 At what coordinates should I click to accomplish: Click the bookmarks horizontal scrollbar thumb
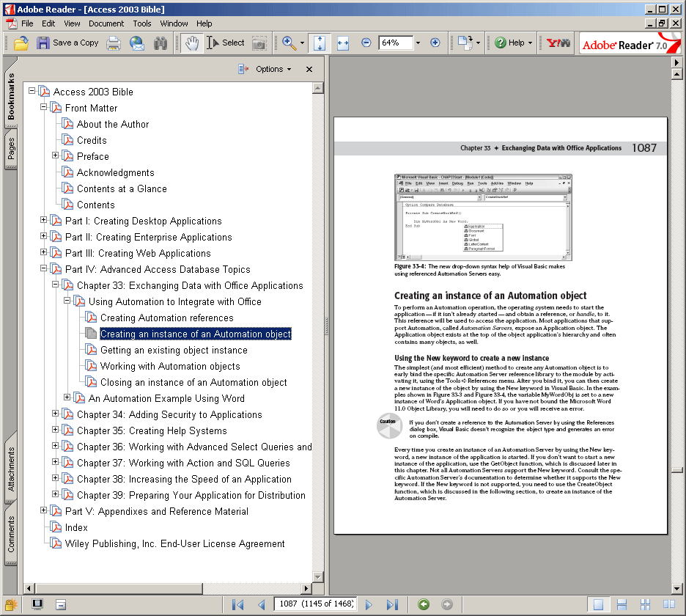pos(119,588)
